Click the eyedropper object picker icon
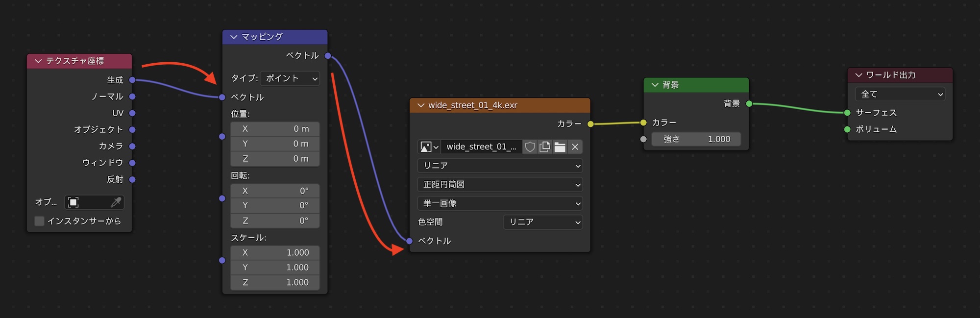 pyautogui.click(x=116, y=202)
